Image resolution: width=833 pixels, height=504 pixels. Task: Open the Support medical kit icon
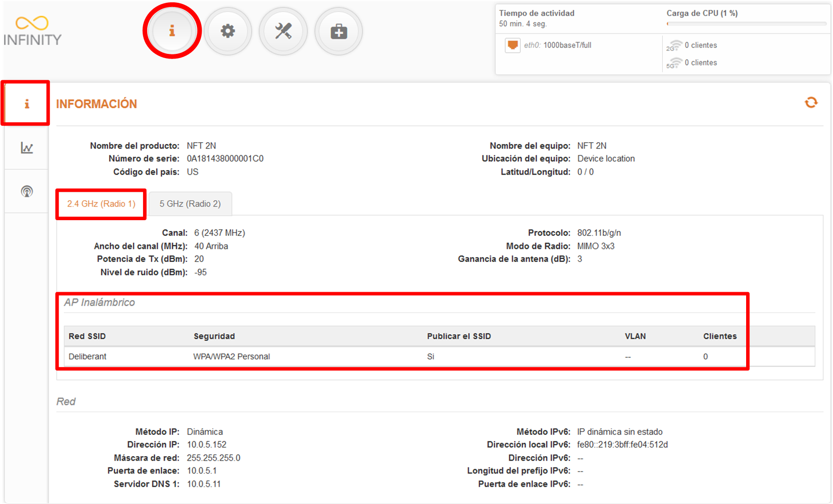coord(339,31)
